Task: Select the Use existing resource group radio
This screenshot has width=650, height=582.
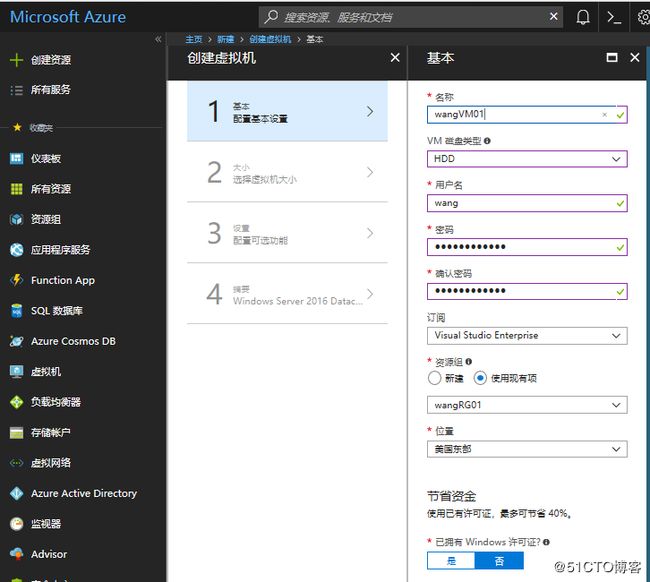Action: (480, 378)
